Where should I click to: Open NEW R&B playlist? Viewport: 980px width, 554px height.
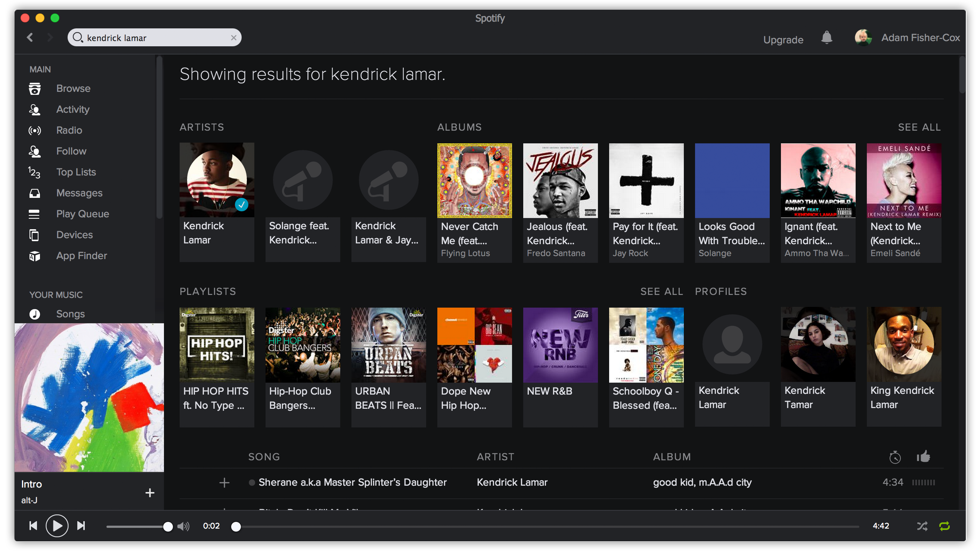(560, 367)
